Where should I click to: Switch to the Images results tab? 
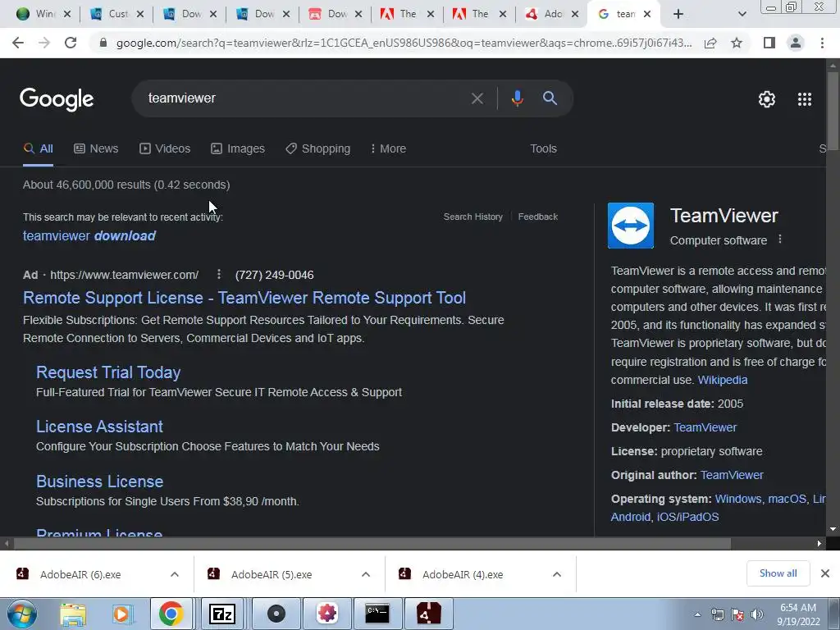(x=237, y=148)
